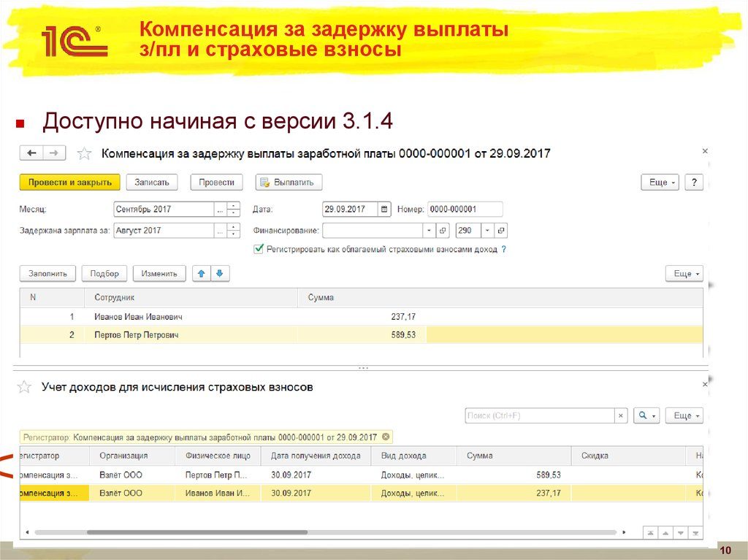
Task: Sort by 'Физическое лицо' column header
Action: pos(218,456)
